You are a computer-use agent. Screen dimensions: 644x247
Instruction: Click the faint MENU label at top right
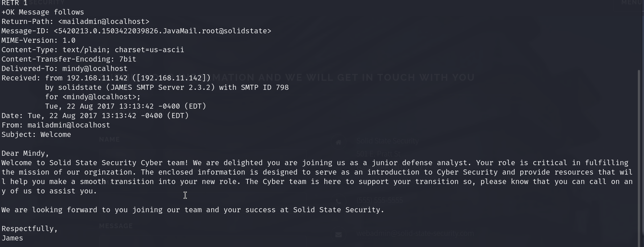[632, 3]
